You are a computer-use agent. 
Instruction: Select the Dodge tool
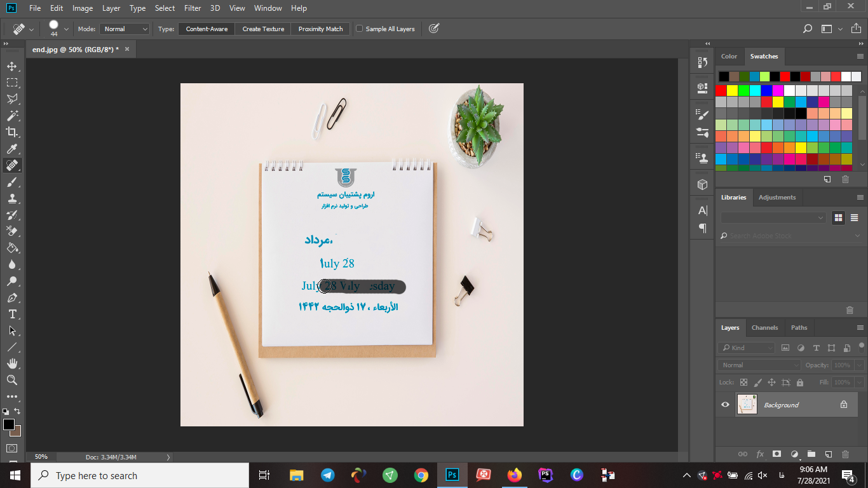pos(11,281)
